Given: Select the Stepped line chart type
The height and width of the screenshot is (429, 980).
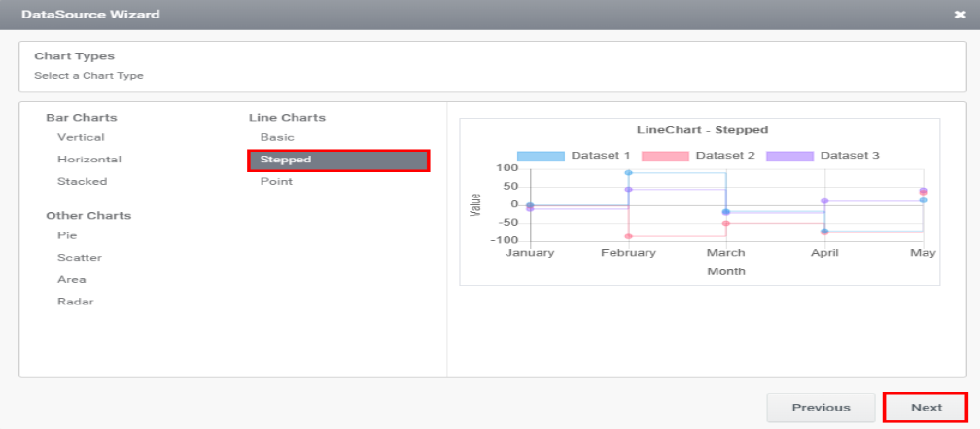Looking at the screenshot, I should (338, 161).
